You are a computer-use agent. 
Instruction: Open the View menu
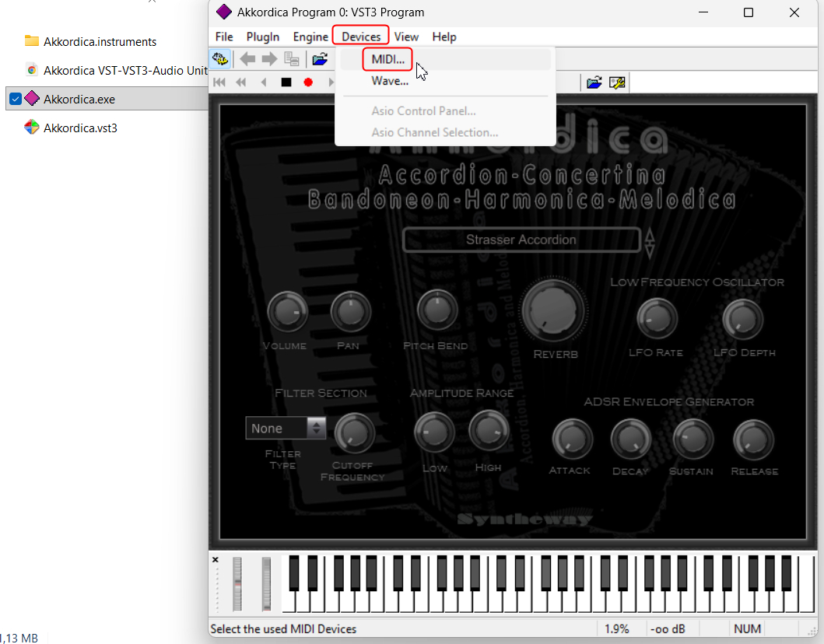click(x=406, y=37)
